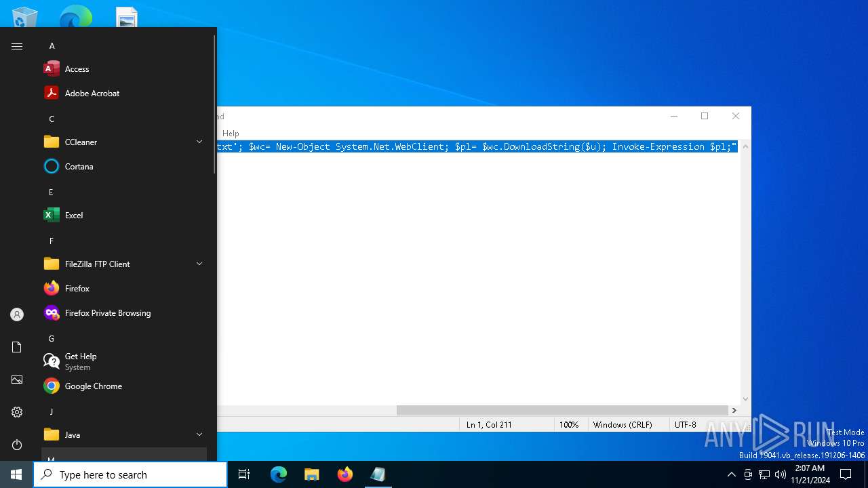Expand the CCleaner folder chevron
This screenshot has width=868, height=488.
pyautogui.click(x=199, y=142)
